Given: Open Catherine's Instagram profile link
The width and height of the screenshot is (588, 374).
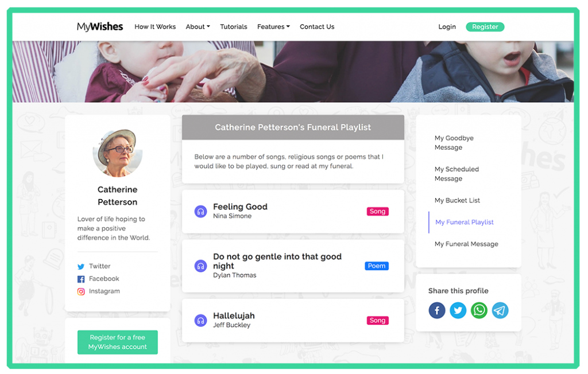Looking at the screenshot, I should 104,291.
